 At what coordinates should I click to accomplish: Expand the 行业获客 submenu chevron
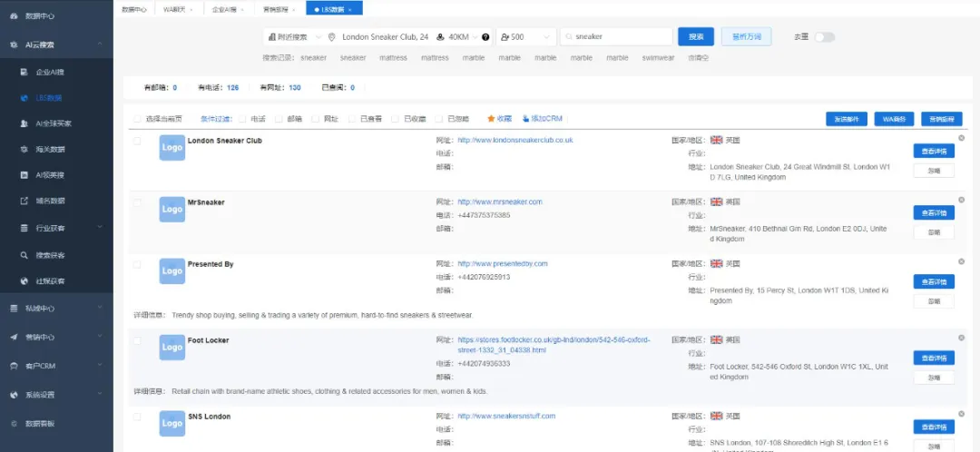[x=100, y=228]
